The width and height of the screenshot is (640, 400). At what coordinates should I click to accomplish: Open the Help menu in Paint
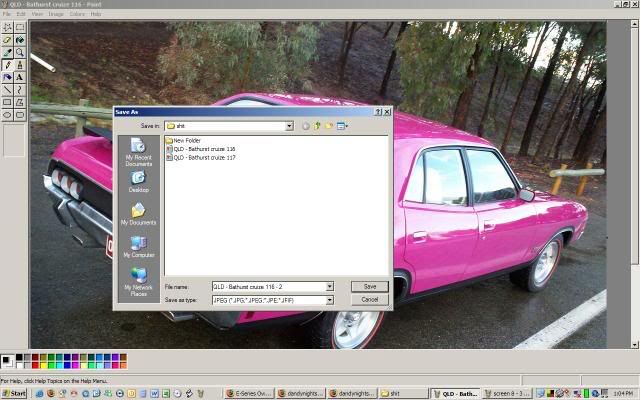pyautogui.click(x=96, y=14)
